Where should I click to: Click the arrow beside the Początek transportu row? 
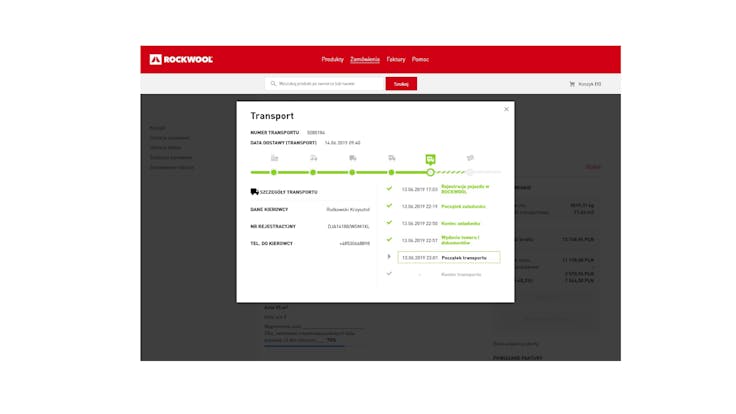[x=389, y=257]
